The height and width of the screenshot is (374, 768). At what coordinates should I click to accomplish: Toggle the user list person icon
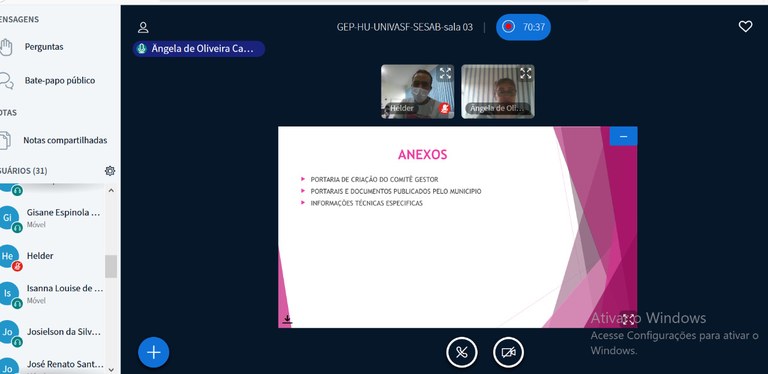pyautogui.click(x=143, y=27)
